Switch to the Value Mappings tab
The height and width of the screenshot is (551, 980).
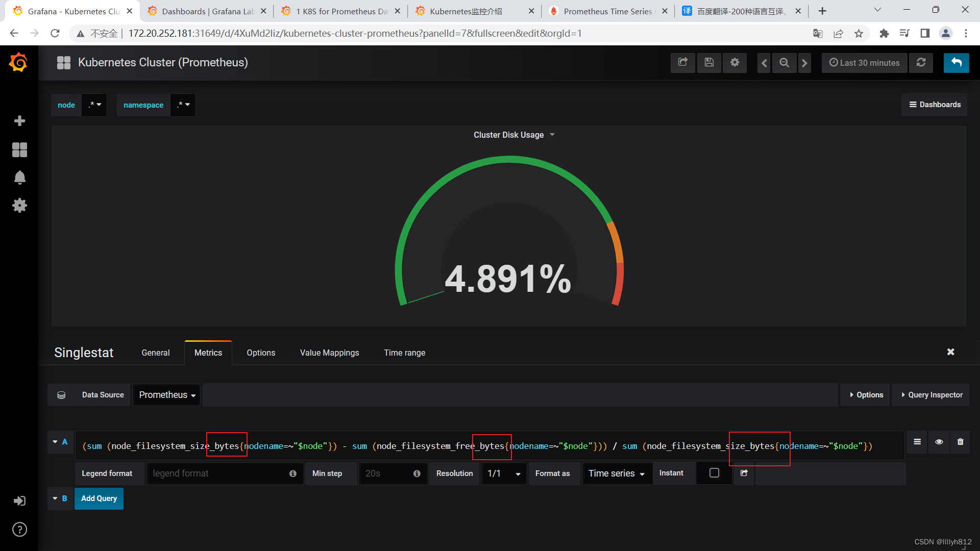pyautogui.click(x=329, y=353)
